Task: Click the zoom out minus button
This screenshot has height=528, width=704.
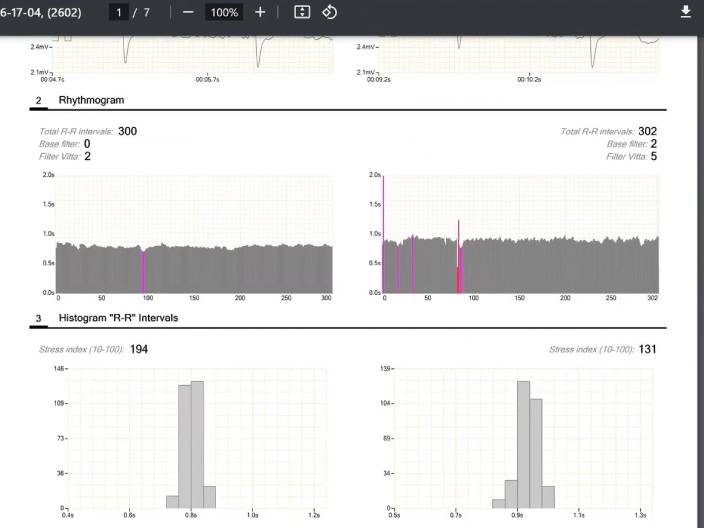Action: (x=188, y=12)
